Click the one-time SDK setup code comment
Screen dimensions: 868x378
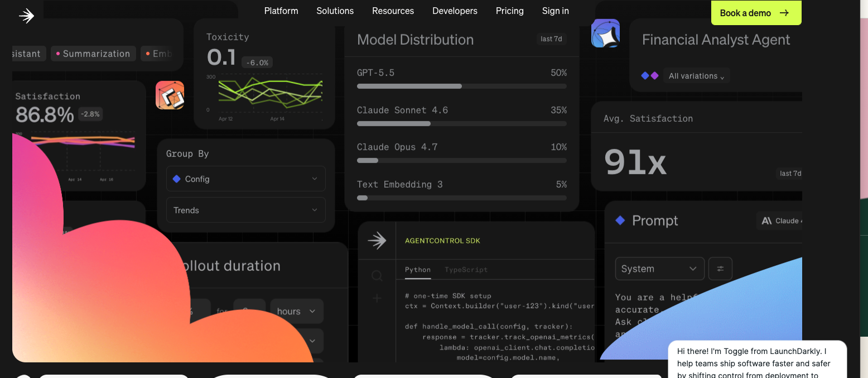click(448, 296)
